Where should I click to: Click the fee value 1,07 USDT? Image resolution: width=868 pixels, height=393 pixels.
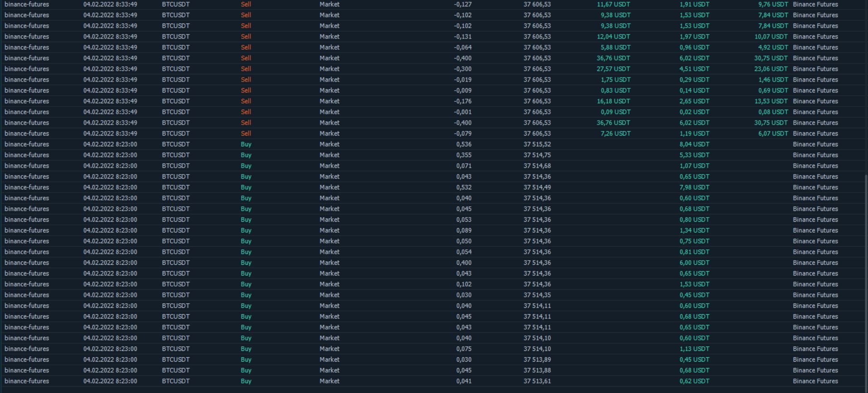tap(694, 166)
